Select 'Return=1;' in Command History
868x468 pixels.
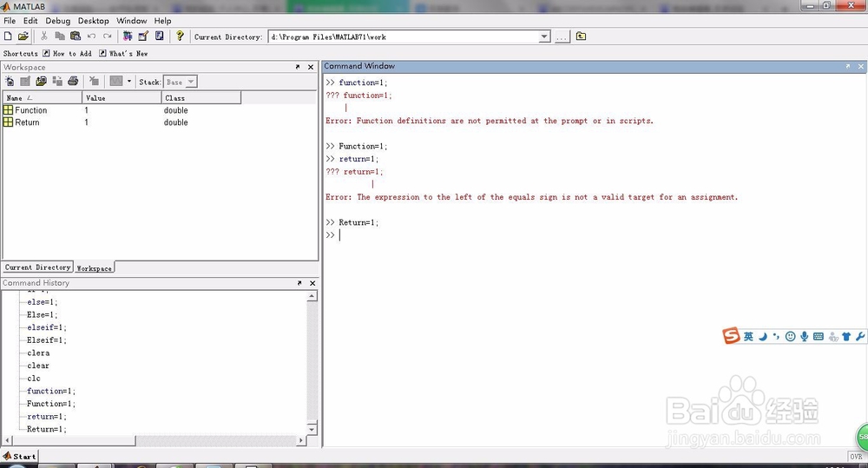tap(47, 429)
